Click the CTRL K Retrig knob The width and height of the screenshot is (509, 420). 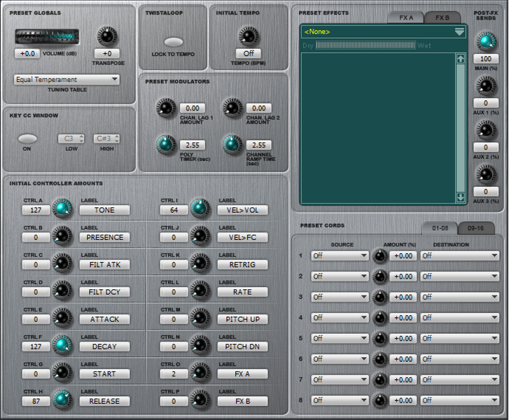click(200, 263)
